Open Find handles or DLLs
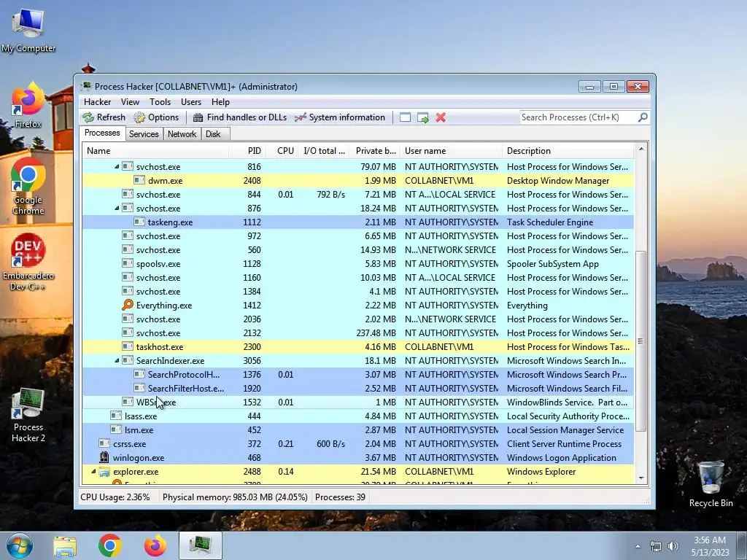Image resolution: width=747 pixels, height=560 pixels. pyautogui.click(x=239, y=117)
